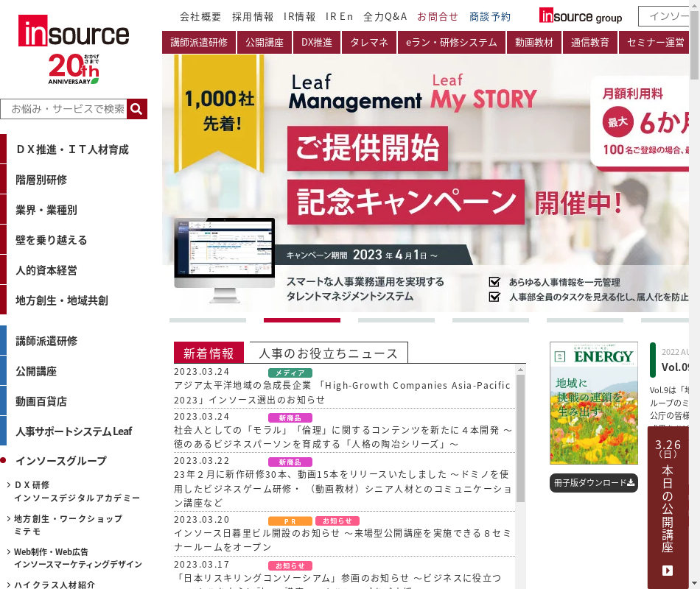Click the 冊子版ダウンロード button
Viewport: 700px width, 589px height.
click(x=594, y=483)
